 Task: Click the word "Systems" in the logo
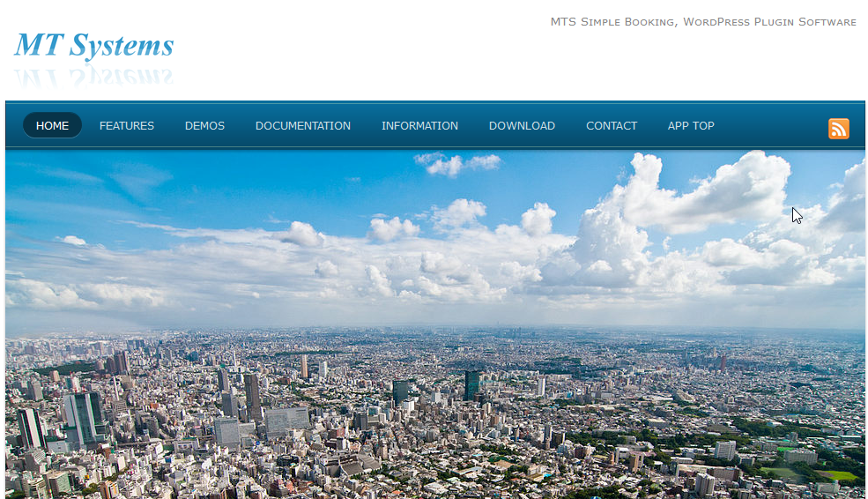click(122, 46)
